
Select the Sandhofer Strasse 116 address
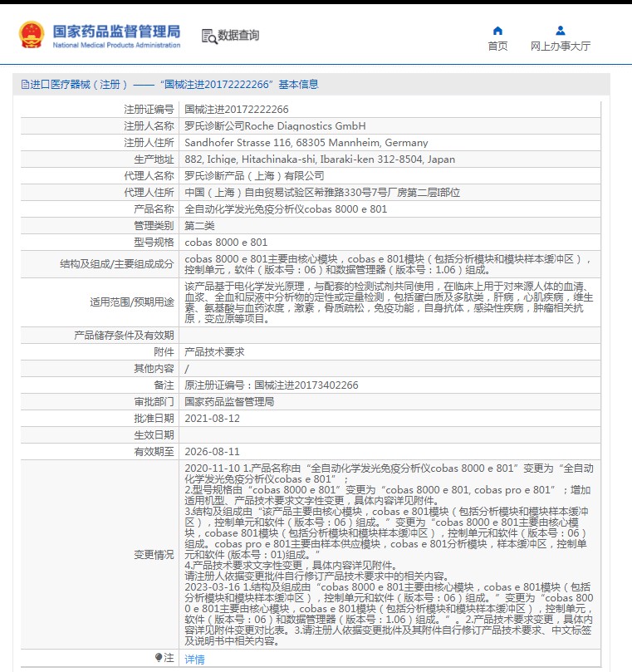pos(306,143)
